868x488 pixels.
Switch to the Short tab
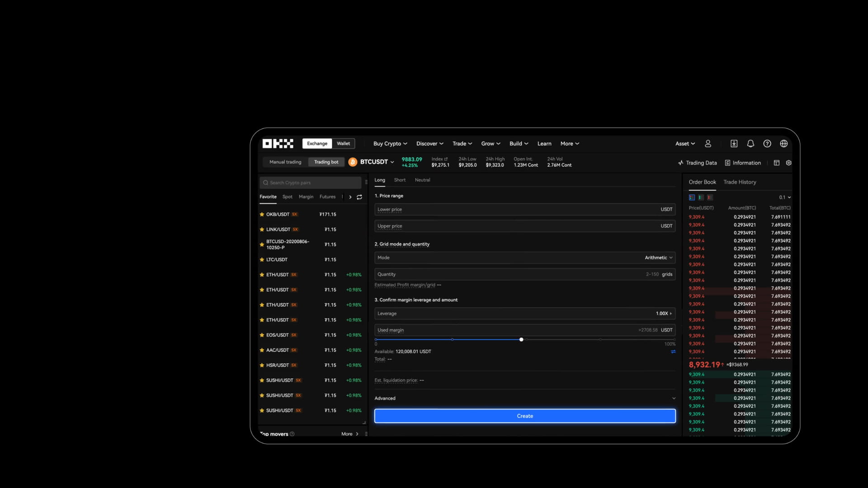pos(400,180)
